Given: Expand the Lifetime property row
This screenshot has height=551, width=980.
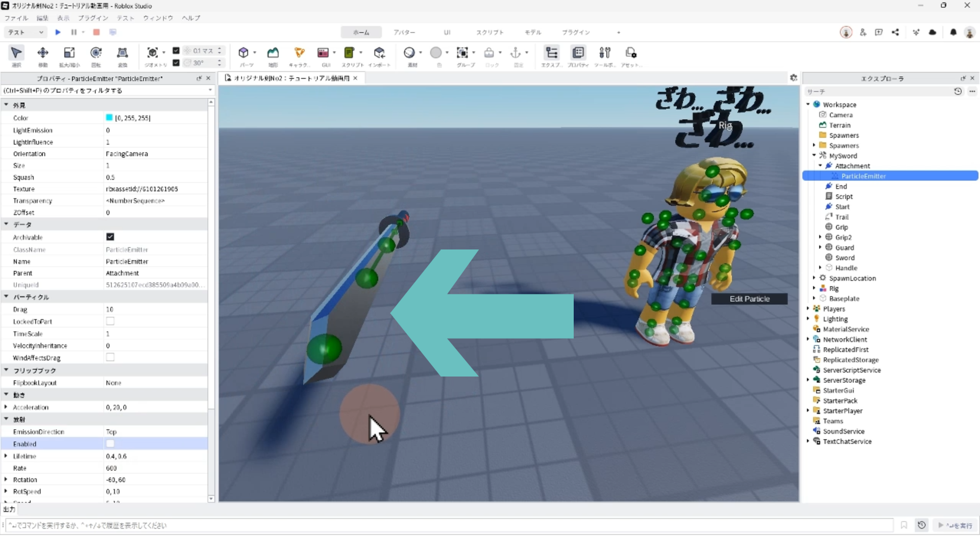Looking at the screenshot, I should pyautogui.click(x=6, y=456).
